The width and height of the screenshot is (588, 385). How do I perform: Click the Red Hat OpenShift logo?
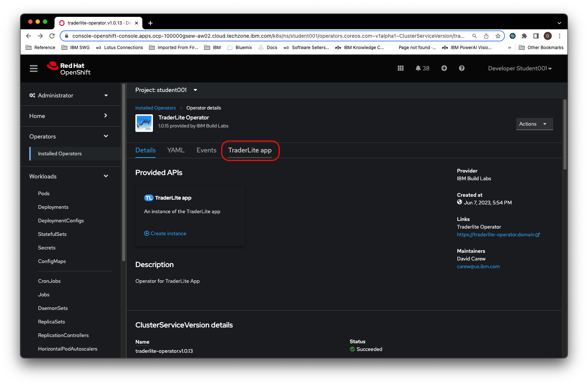click(x=69, y=69)
